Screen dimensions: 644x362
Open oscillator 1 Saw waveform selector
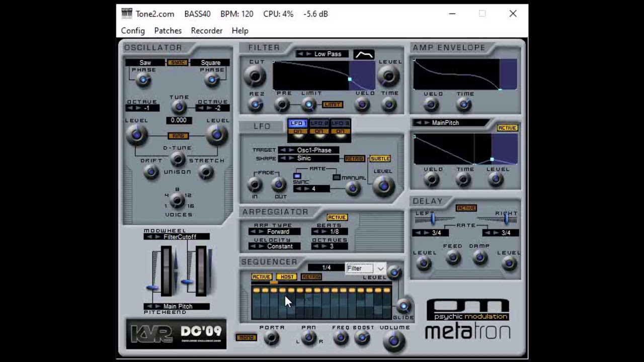145,63
